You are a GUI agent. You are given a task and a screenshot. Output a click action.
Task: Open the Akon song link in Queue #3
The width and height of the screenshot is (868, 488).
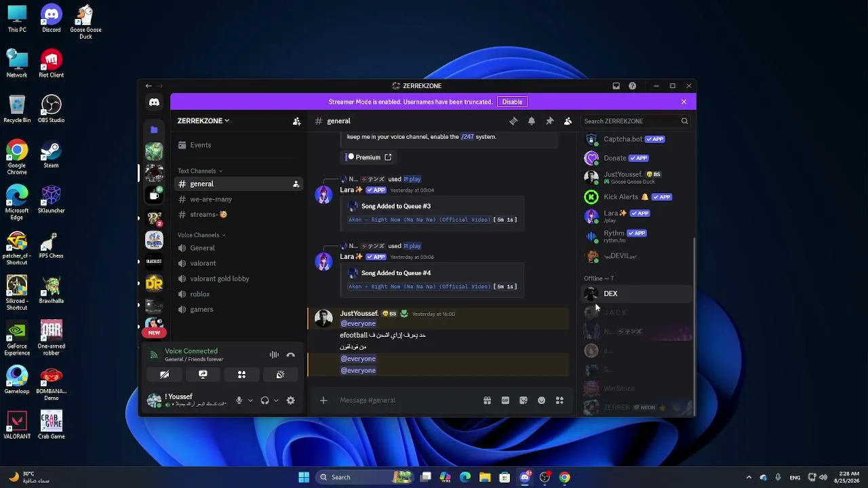419,220
